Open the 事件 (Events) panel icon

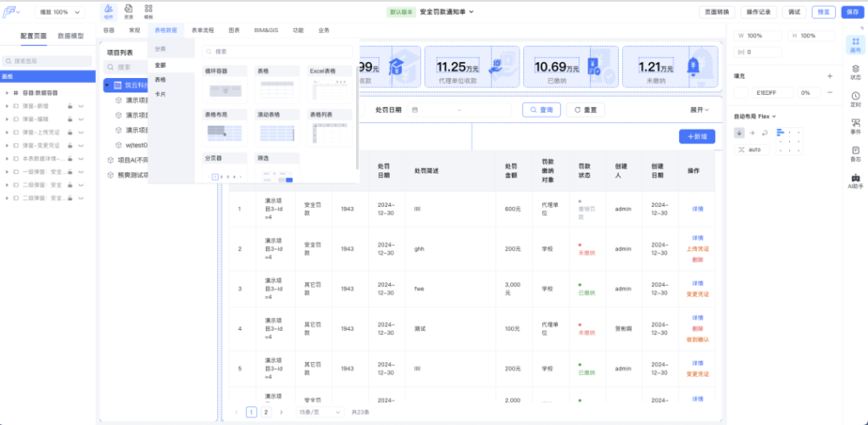point(855,127)
